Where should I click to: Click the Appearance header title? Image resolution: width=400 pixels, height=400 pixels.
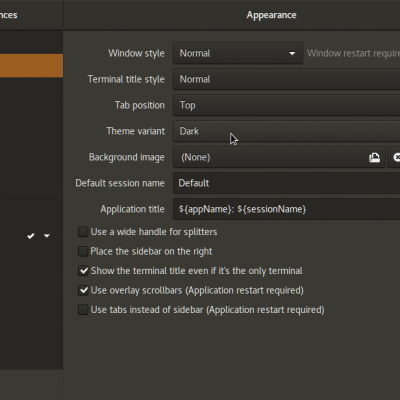tap(271, 15)
